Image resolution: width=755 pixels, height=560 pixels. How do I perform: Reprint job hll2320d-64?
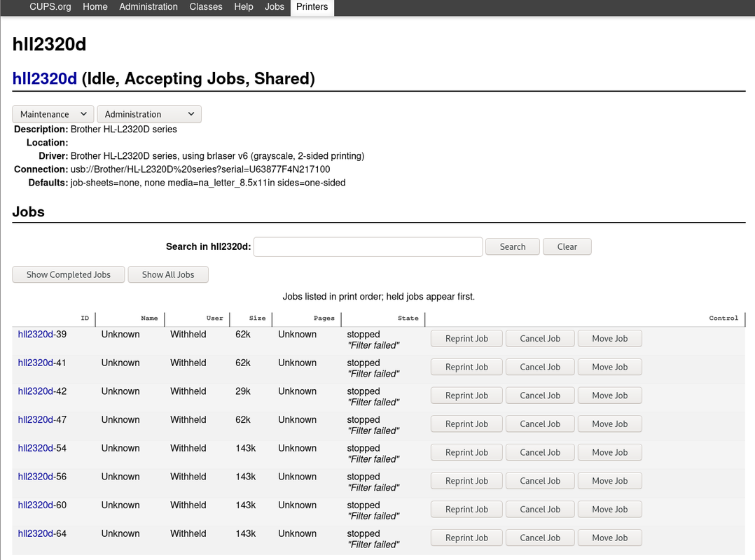466,538
